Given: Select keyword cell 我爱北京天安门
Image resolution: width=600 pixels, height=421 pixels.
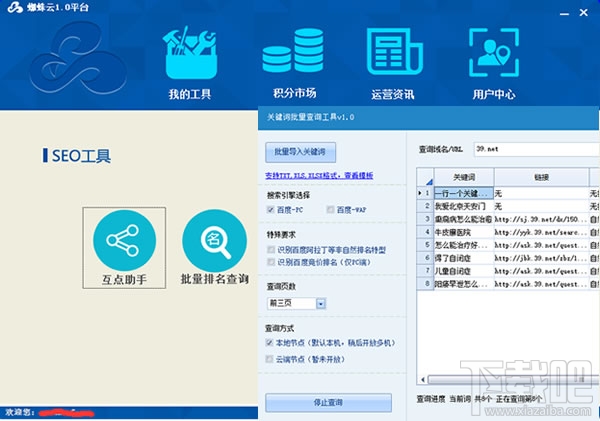Looking at the screenshot, I should [464, 206].
